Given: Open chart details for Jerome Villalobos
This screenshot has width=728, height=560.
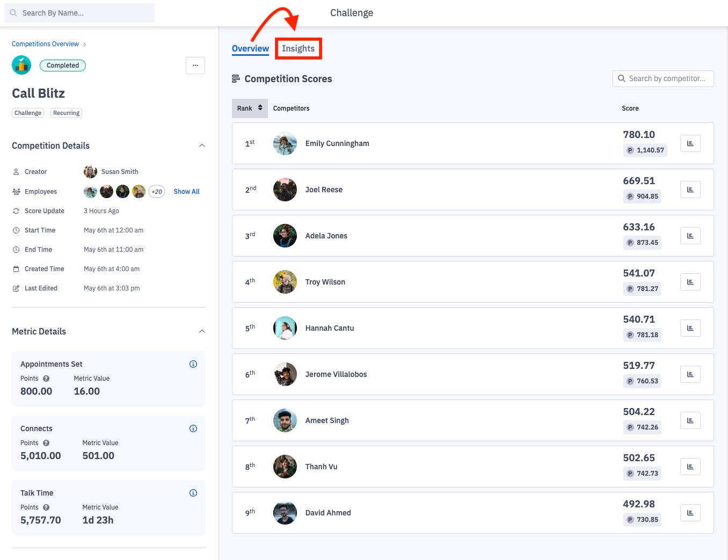Looking at the screenshot, I should tap(690, 374).
